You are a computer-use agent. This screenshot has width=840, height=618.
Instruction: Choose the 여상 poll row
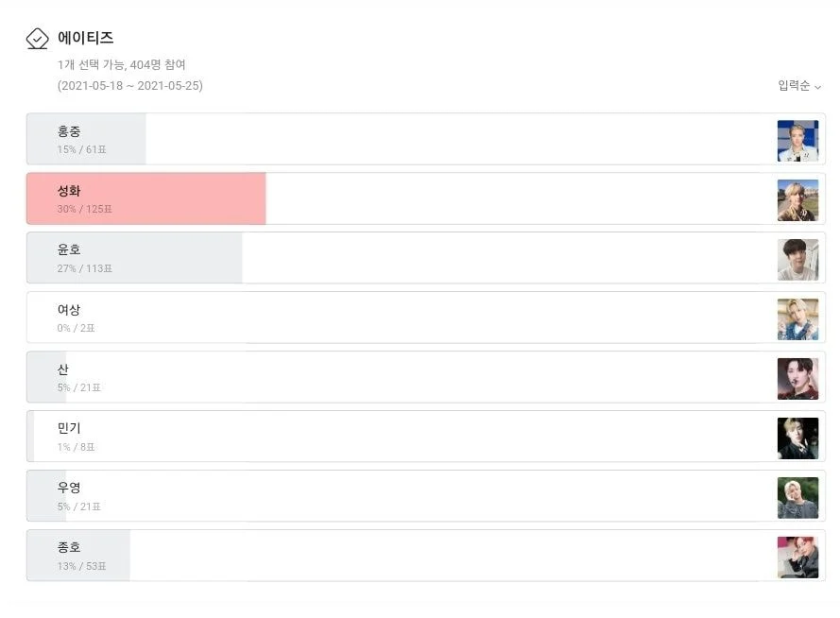click(x=426, y=318)
